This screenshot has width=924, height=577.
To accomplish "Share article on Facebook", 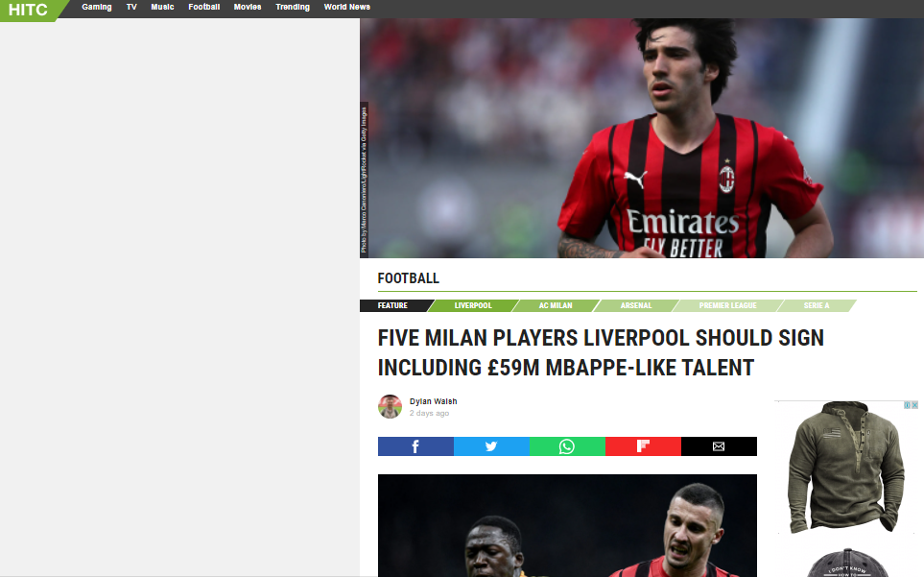I will pos(415,446).
